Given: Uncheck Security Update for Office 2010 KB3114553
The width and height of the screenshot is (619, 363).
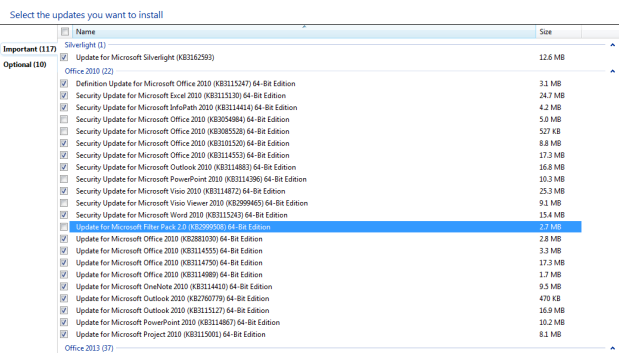Looking at the screenshot, I should point(64,155).
